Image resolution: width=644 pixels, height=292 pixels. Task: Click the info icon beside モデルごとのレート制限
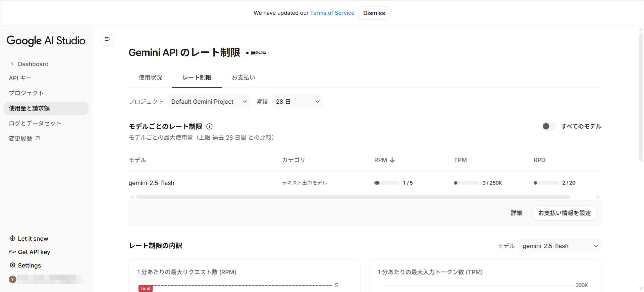(x=209, y=127)
